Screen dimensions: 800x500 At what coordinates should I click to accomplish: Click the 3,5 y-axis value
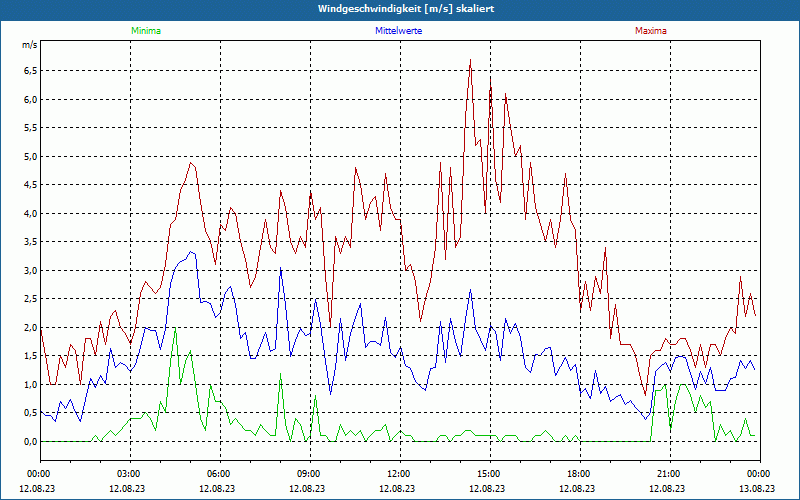(30, 242)
